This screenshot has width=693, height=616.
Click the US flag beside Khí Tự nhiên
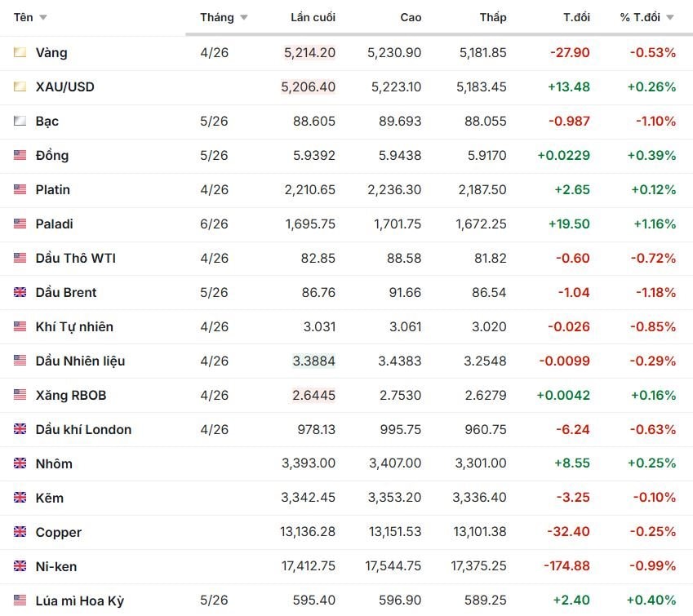click(20, 327)
